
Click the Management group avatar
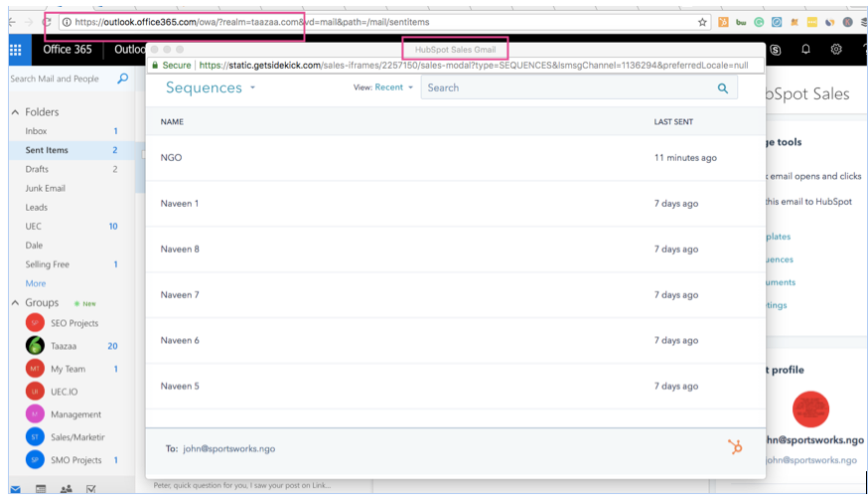pos(35,414)
